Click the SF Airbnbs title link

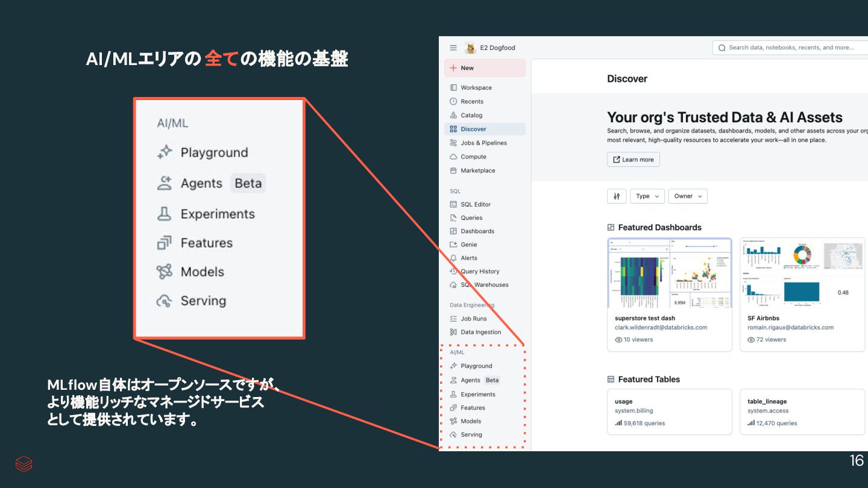click(763, 318)
